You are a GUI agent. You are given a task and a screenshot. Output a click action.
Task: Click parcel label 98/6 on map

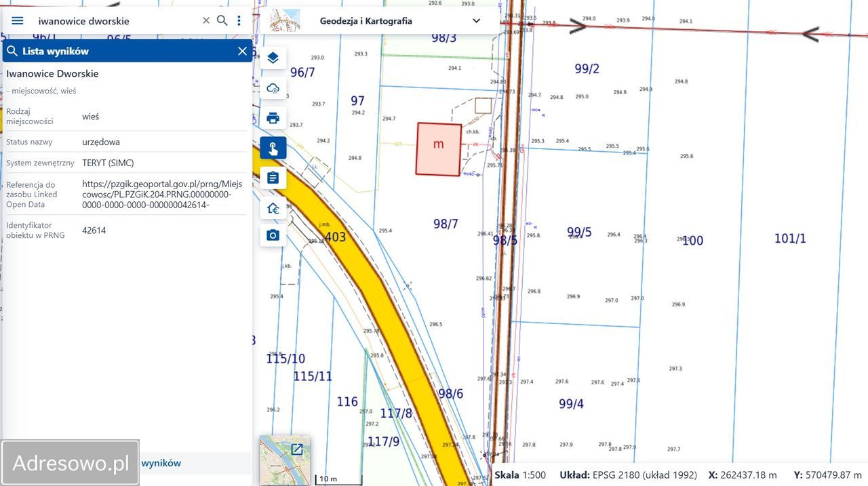(x=450, y=394)
